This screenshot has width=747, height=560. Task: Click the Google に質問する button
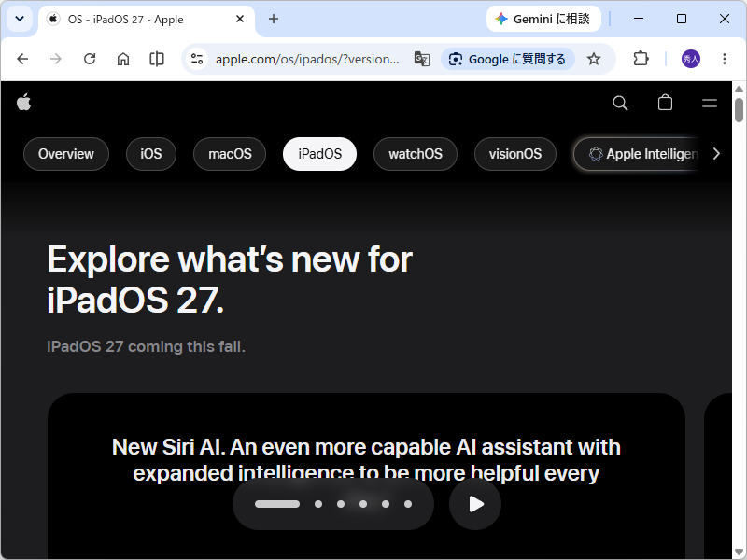coord(508,59)
